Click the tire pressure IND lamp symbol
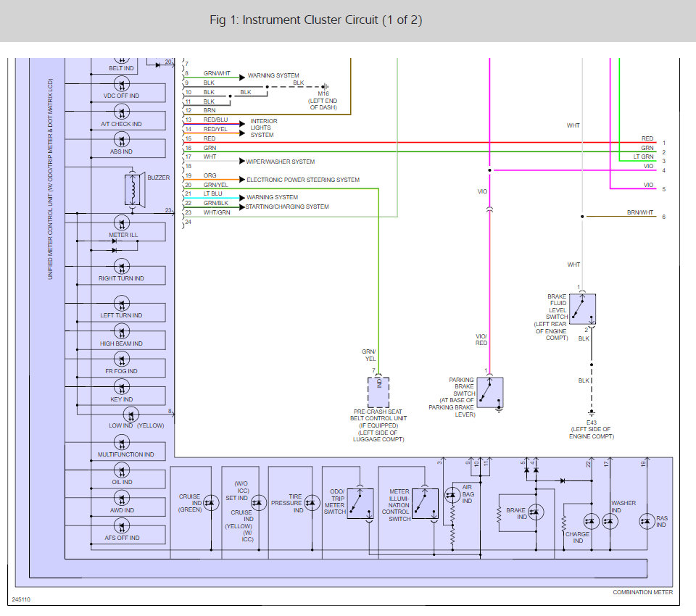Image resolution: width=696 pixels, height=616 pixels. click(312, 503)
